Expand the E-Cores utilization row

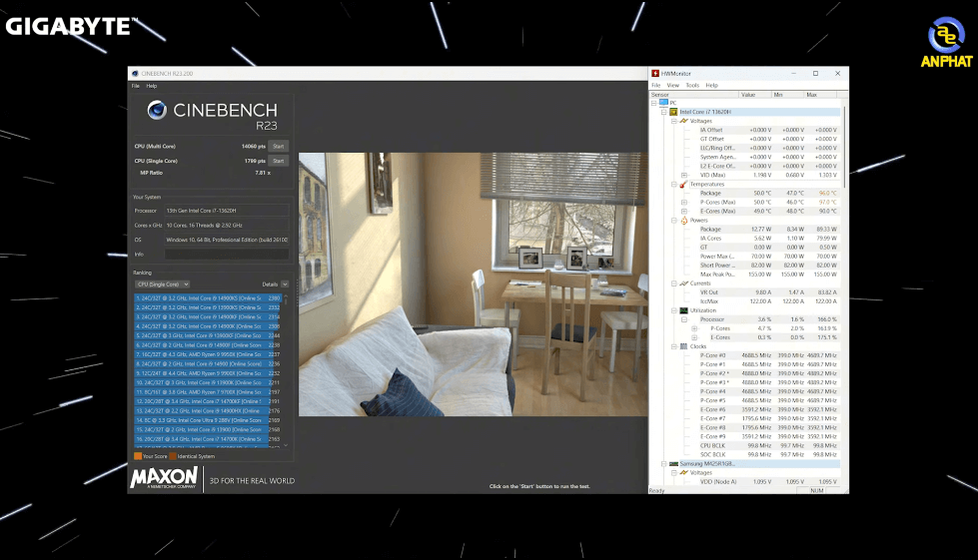pyautogui.click(x=694, y=337)
